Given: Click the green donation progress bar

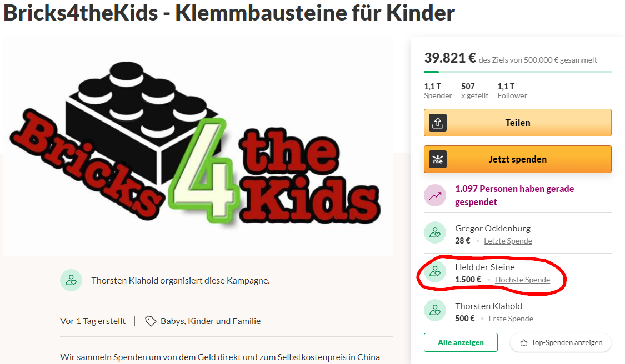Looking at the screenshot, I should point(517,72).
